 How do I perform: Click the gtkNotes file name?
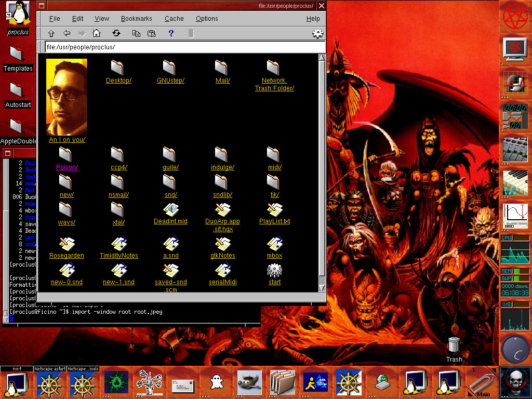[x=222, y=256]
